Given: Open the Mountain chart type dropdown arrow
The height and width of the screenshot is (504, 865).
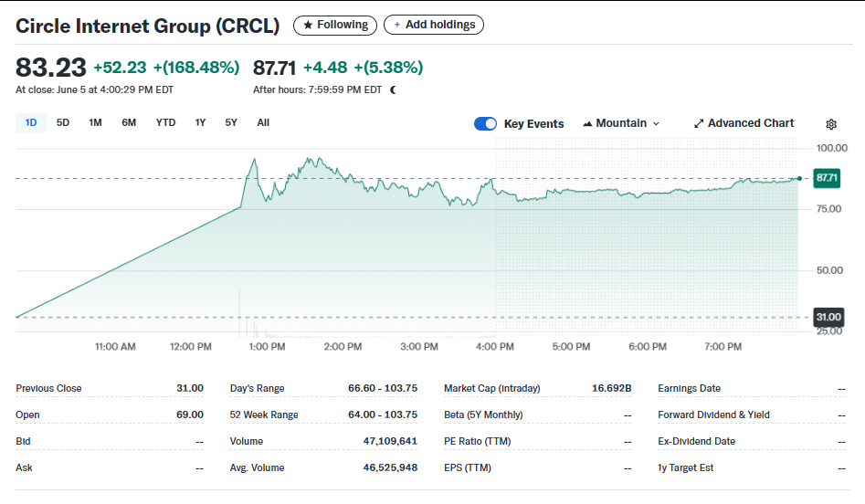Looking at the screenshot, I should coord(656,123).
